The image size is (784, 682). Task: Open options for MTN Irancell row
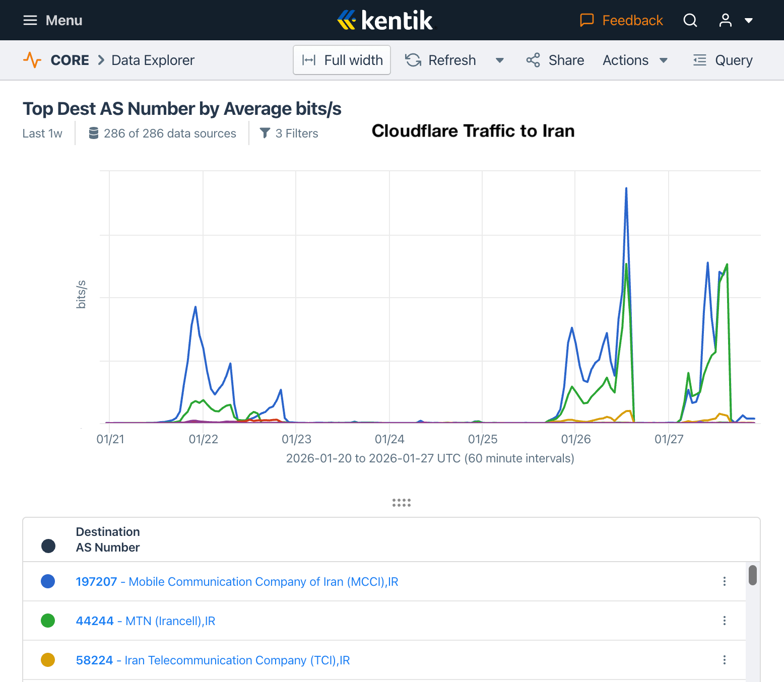pyautogui.click(x=724, y=621)
